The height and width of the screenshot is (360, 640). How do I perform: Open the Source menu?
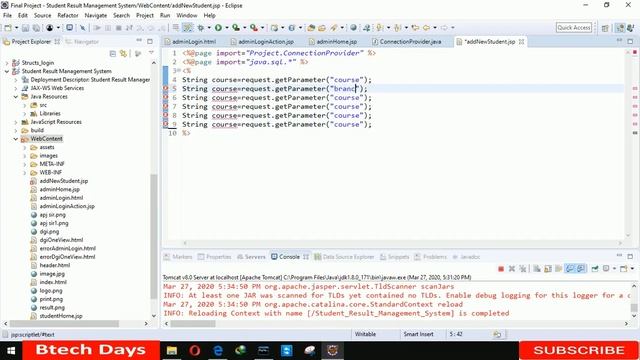[x=42, y=16]
